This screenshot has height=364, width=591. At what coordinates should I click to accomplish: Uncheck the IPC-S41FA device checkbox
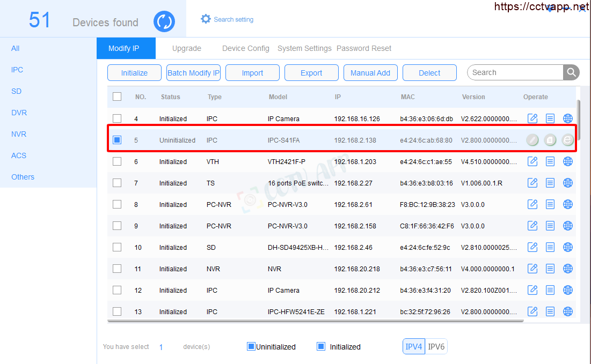(117, 140)
